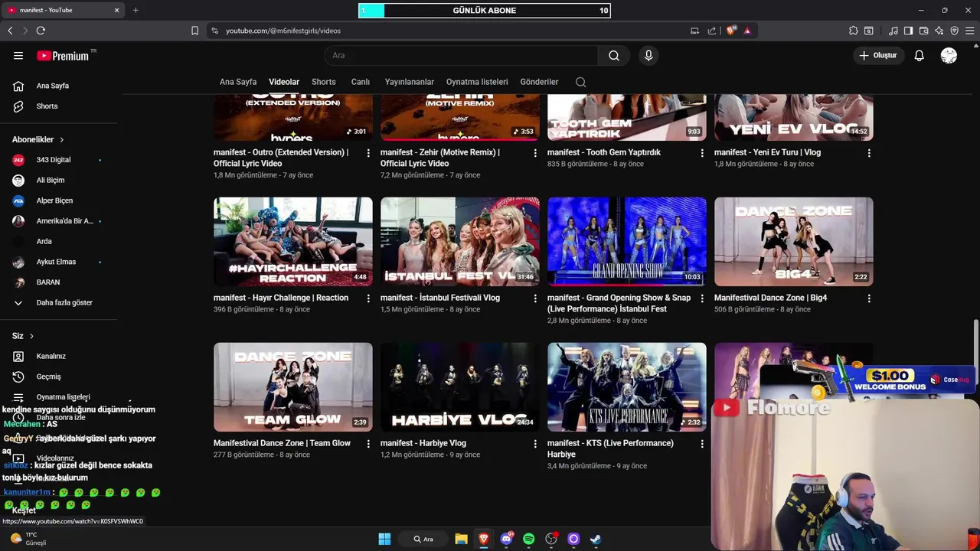Image resolution: width=980 pixels, height=551 pixels.
Task: Switch to channel Shorts tab
Action: 324,82
